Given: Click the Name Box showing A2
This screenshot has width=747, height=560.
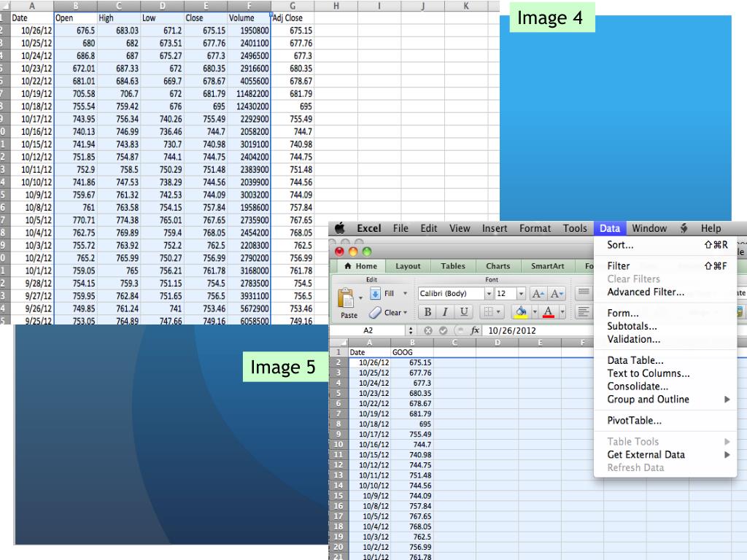Looking at the screenshot, I should [x=368, y=330].
